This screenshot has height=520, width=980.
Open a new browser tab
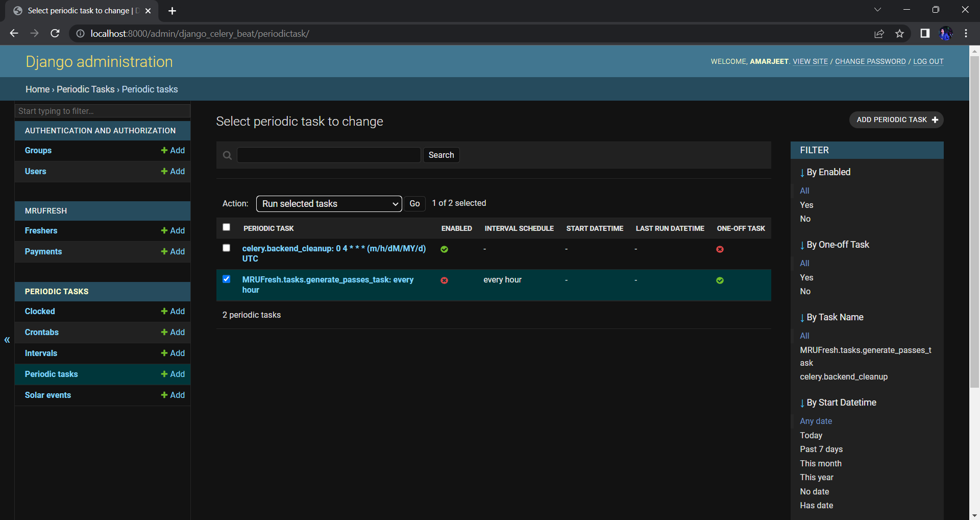[x=172, y=11]
